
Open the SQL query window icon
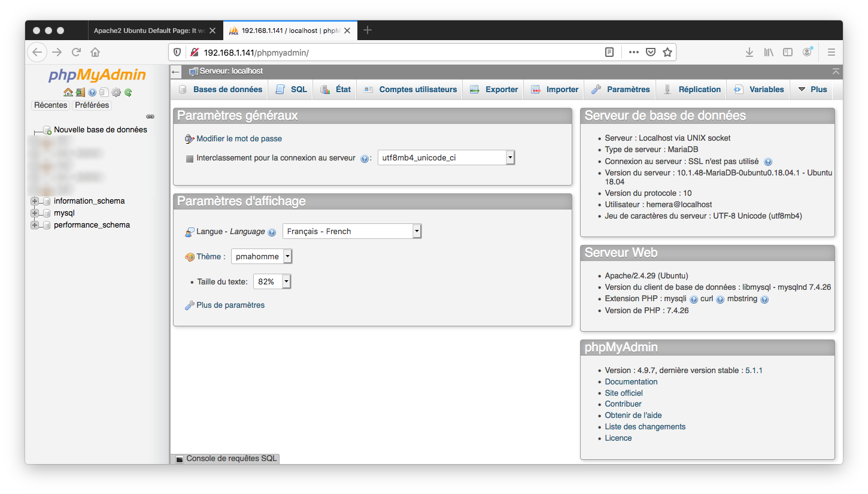[104, 92]
